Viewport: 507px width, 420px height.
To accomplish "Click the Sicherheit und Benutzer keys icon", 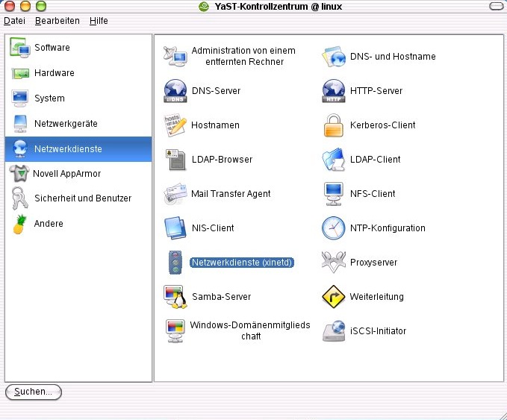I will click(19, 198).
